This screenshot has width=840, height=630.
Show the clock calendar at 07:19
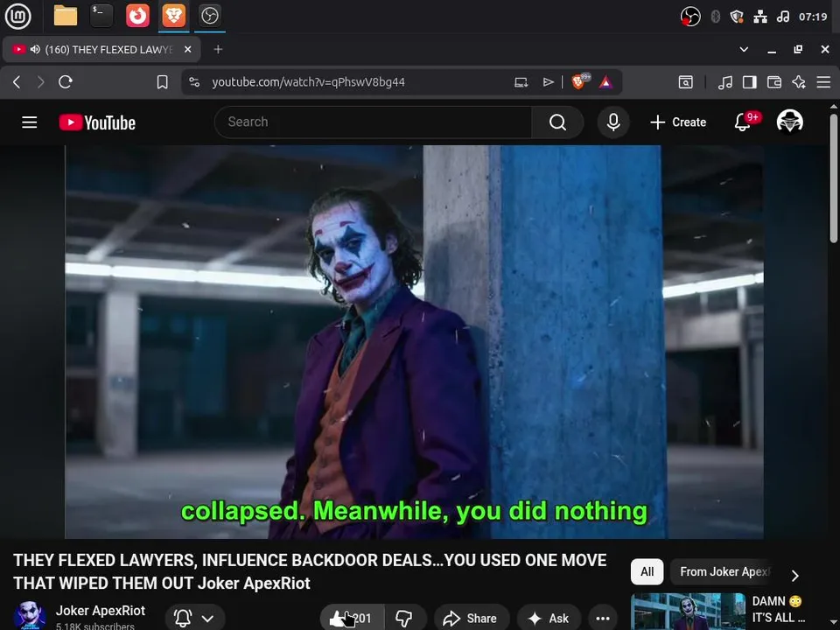click(x=813, y=17)
